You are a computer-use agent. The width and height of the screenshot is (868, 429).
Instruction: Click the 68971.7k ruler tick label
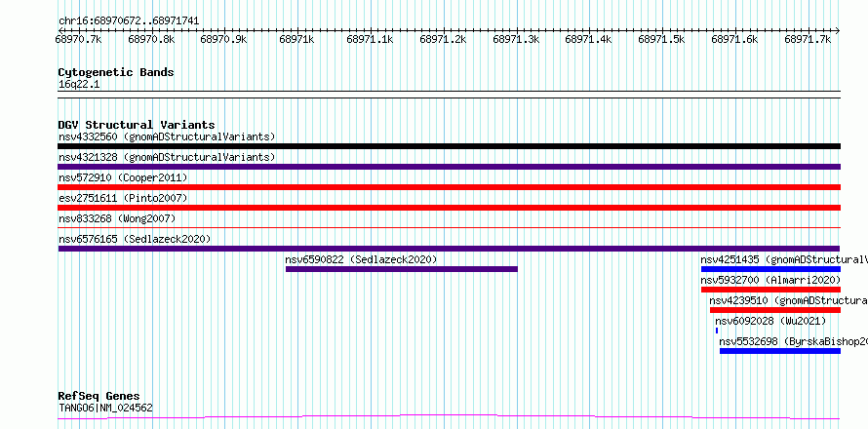tap(808, 39)
